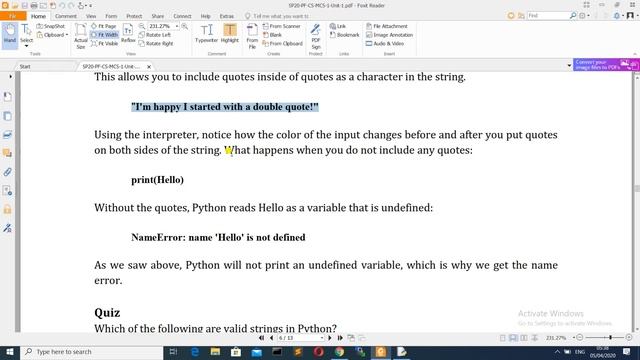Open File Explorer from the taskbar
640x360 pixels.
point(215,352)
